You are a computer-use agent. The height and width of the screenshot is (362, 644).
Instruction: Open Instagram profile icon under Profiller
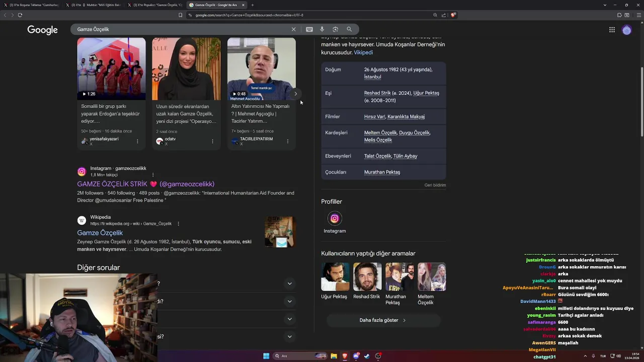335,218
